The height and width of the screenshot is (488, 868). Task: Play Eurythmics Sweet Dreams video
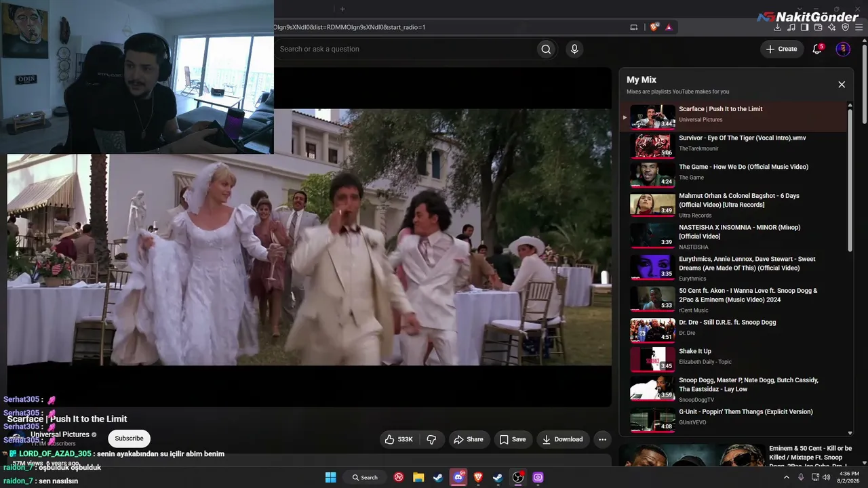[x=734, y=268]
